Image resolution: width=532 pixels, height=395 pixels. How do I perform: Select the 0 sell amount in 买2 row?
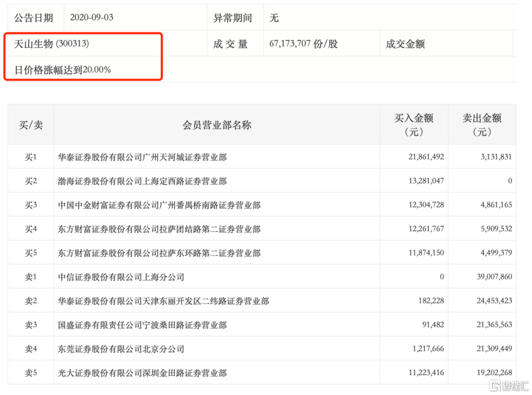[x=510, y=180]
